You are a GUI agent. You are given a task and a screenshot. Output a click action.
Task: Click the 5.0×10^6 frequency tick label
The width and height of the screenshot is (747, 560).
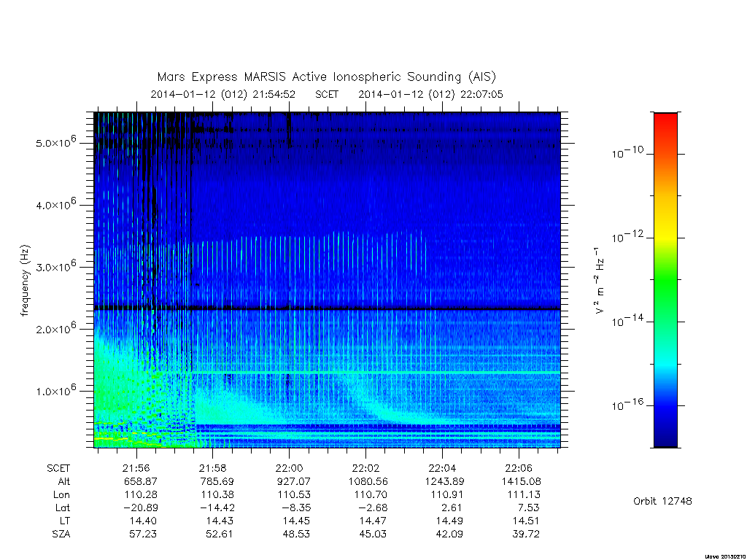coord(55,141)
